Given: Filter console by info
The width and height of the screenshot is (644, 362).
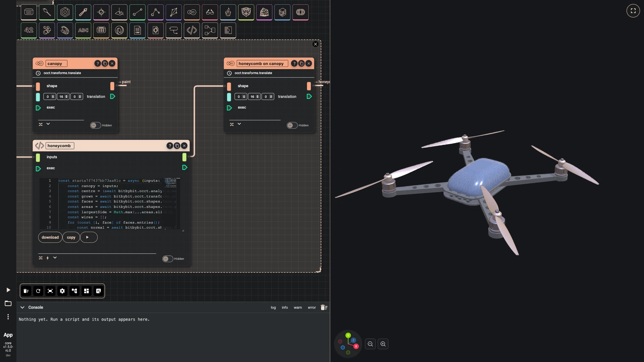Looking at the screenshot, I should [x=285, y=307].
